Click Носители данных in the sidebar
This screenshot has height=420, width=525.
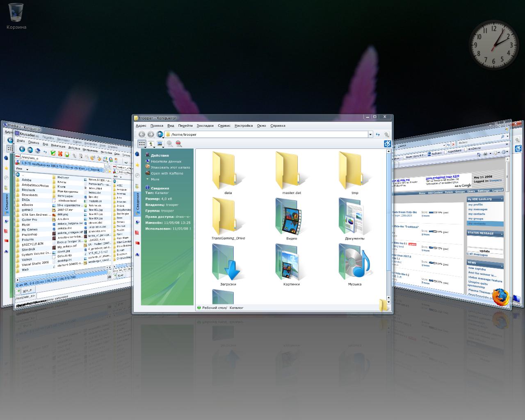pos(166,161)
